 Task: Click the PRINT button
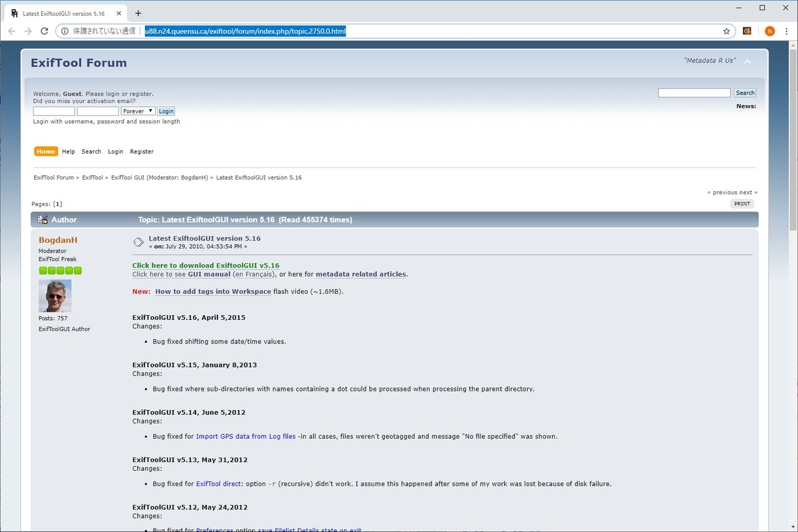(742, 204)
